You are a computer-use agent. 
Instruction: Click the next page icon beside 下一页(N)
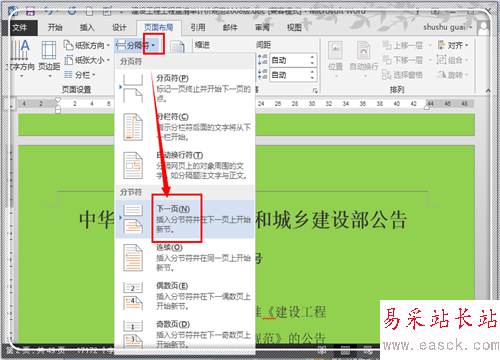133,219
